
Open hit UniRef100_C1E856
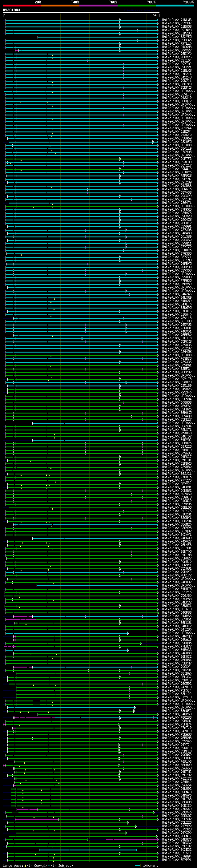[x=176, y=26]
